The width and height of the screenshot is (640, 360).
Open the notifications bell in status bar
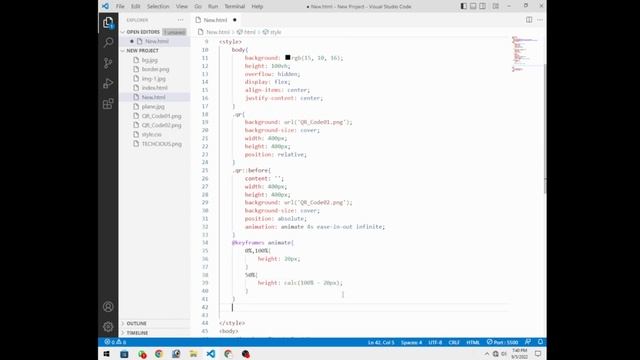click(540, 342)
